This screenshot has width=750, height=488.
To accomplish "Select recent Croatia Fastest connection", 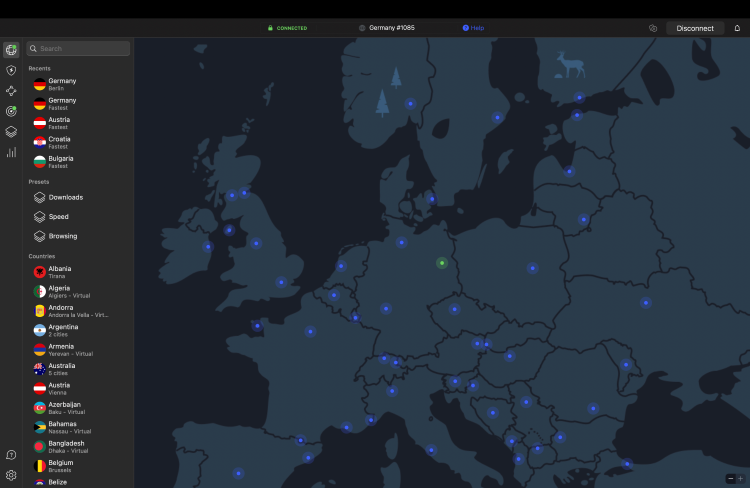I will (78, 143).
